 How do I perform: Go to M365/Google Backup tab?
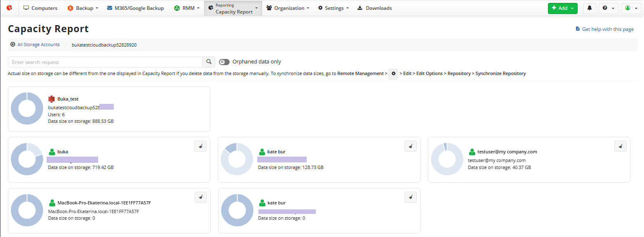[x=135, y=8]
